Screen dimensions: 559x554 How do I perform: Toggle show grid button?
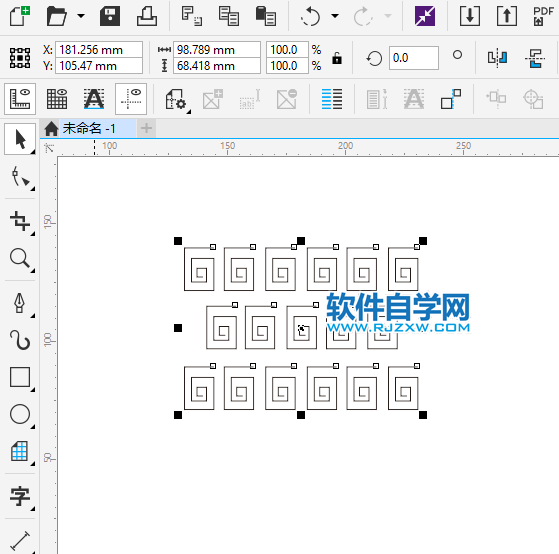tap(57, 99)
